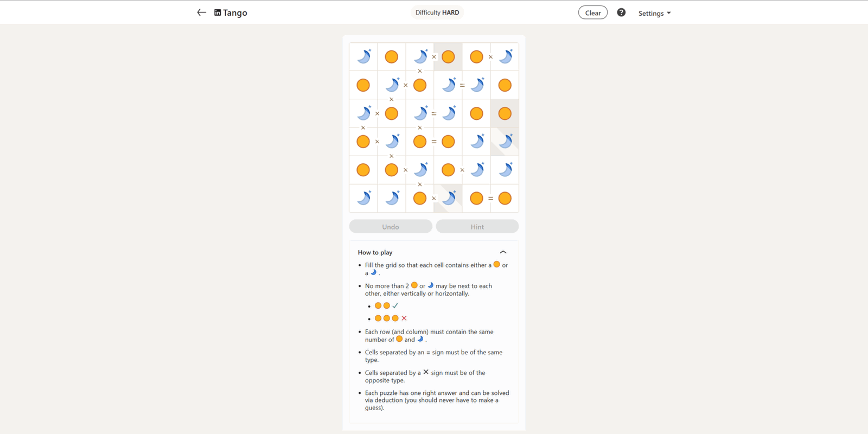868x434 pixels.
Task: Click the highlighted sun in the rightmost column
Action: coord(505,113)
